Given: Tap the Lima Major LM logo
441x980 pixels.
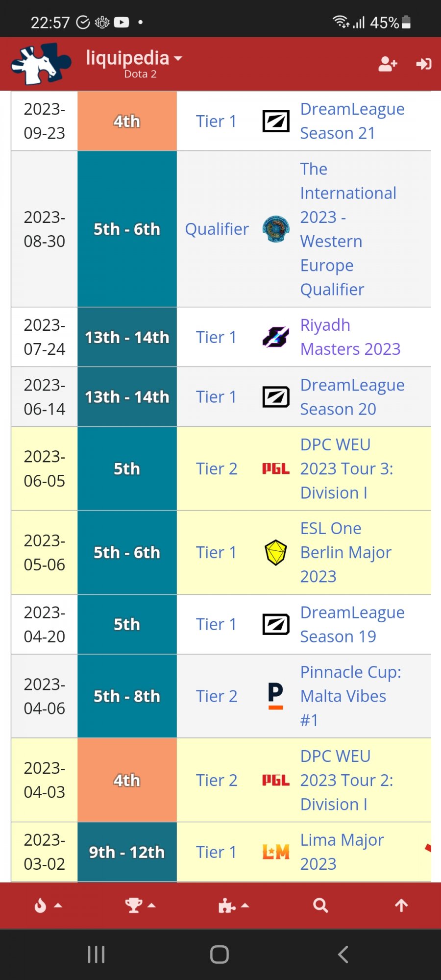Looking at the screenshot, I should (276, 852).
